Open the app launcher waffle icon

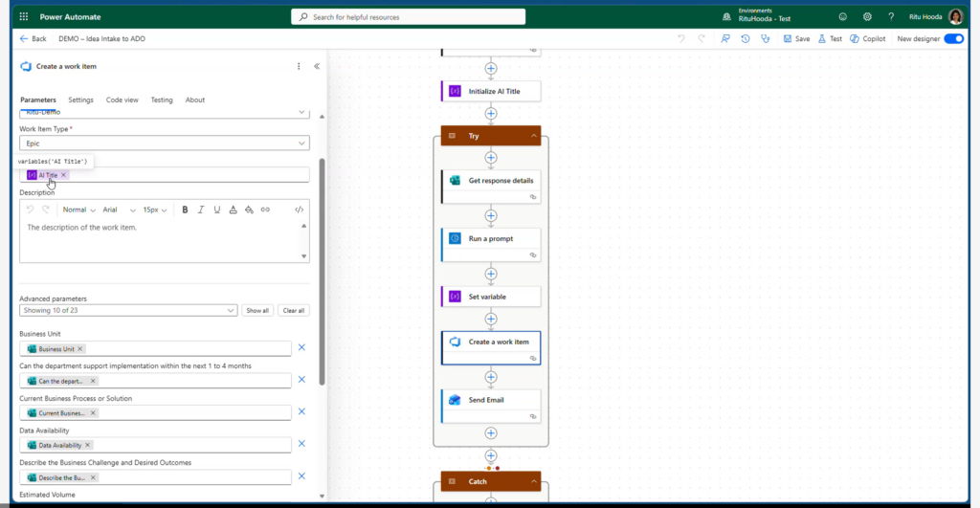(23, 16)
